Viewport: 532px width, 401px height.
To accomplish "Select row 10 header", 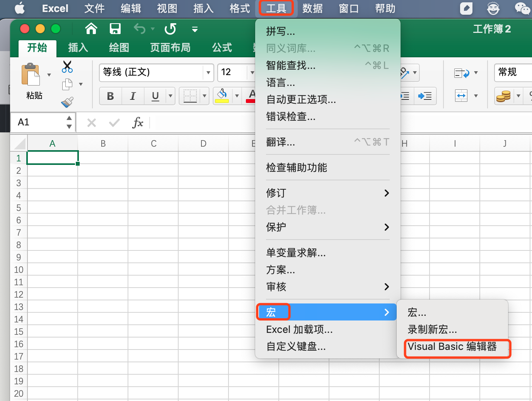I will coord(19,270).
